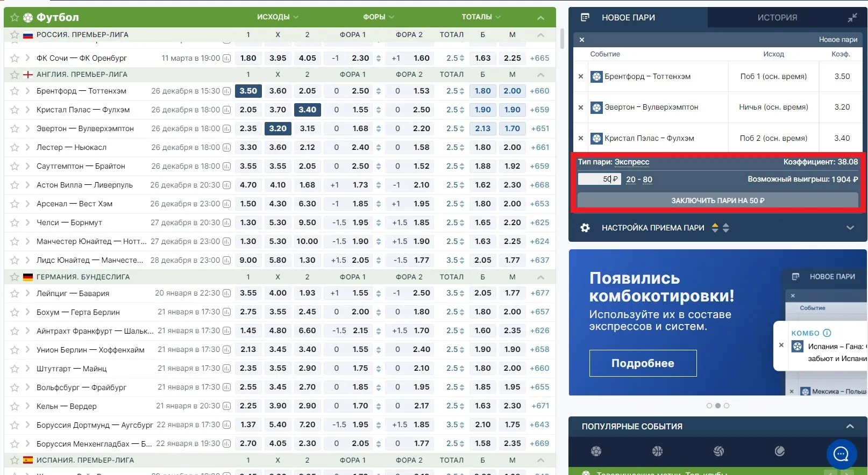The height and width of the screenshot is (475, 868).
Task: Expand Лейпциг — Бавария match details arrow
Action: click(x=27, y=294)
